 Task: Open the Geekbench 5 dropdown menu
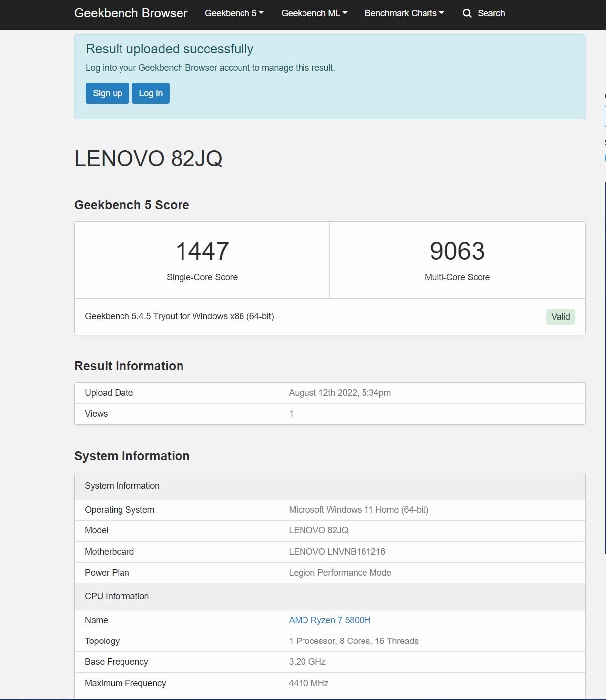pyautogui.click(x=234, y=13)
